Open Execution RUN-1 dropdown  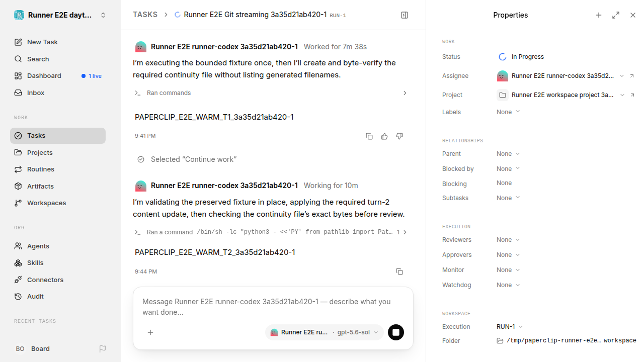510,327
